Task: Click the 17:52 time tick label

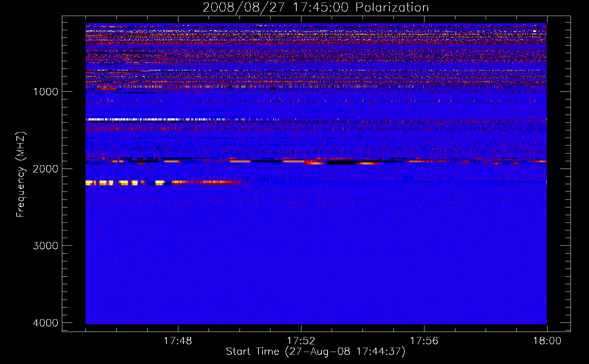Action: click(x=301, y=341)
